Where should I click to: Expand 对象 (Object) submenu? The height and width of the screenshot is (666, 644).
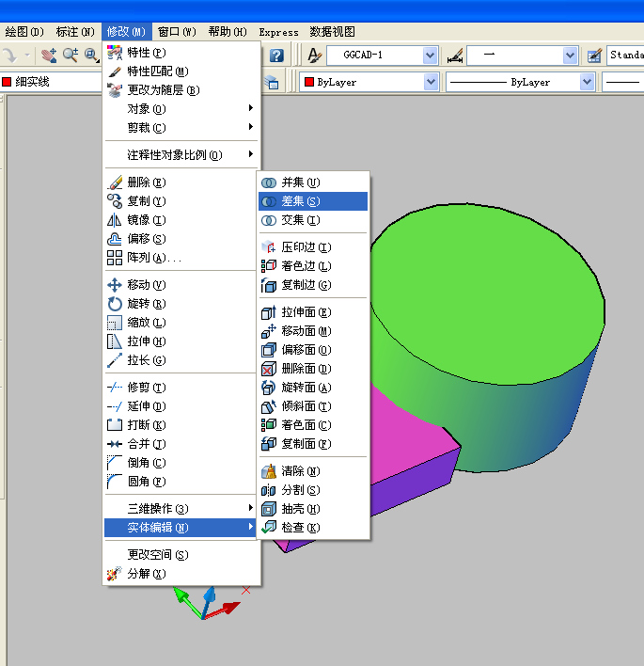[181, 109]
